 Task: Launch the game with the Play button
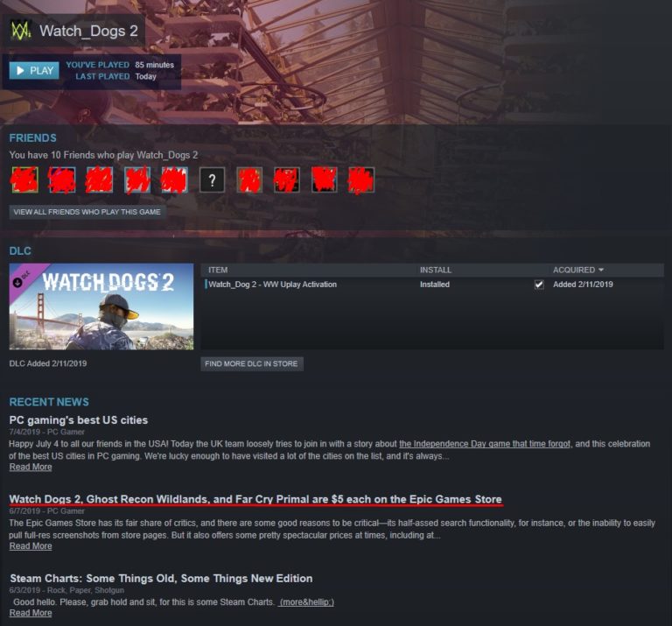[34, 70]
